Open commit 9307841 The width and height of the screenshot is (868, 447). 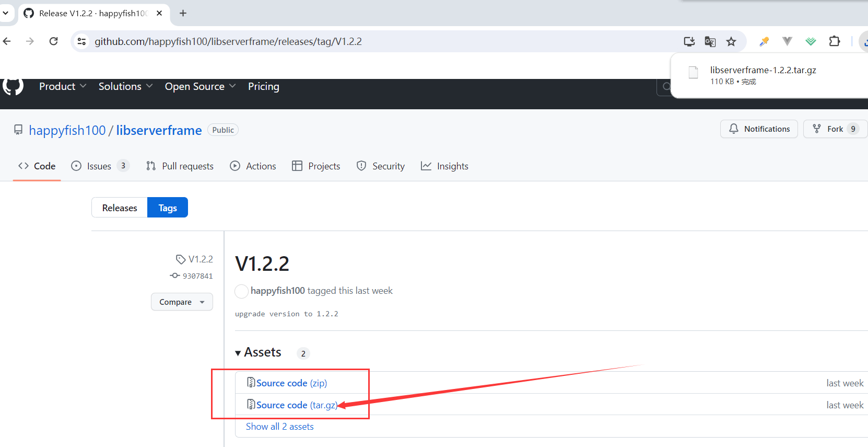[197, 276]
